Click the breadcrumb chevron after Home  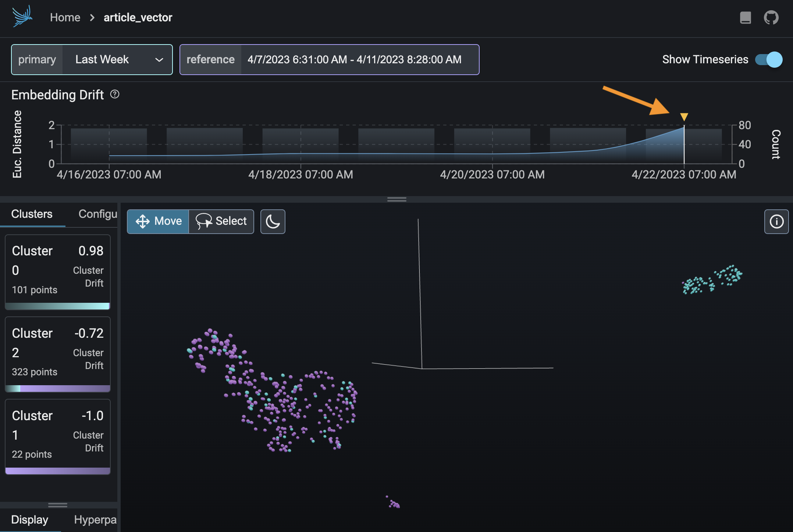tap(92, 18)
